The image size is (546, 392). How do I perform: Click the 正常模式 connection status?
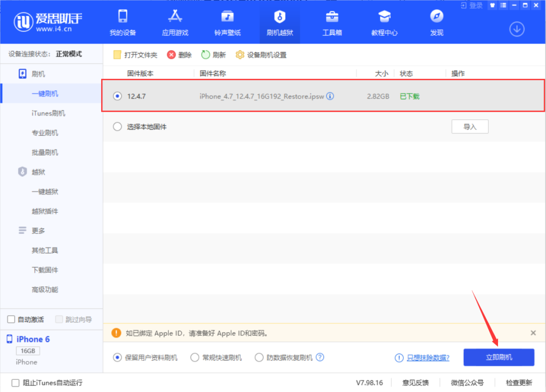pos(69,54)
